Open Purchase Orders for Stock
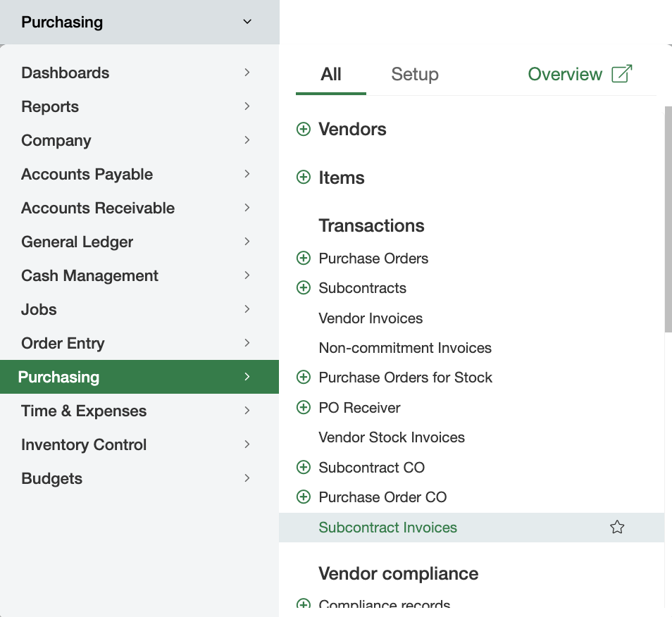Viewport: 672px width, 617px height. tap(406, 378)
